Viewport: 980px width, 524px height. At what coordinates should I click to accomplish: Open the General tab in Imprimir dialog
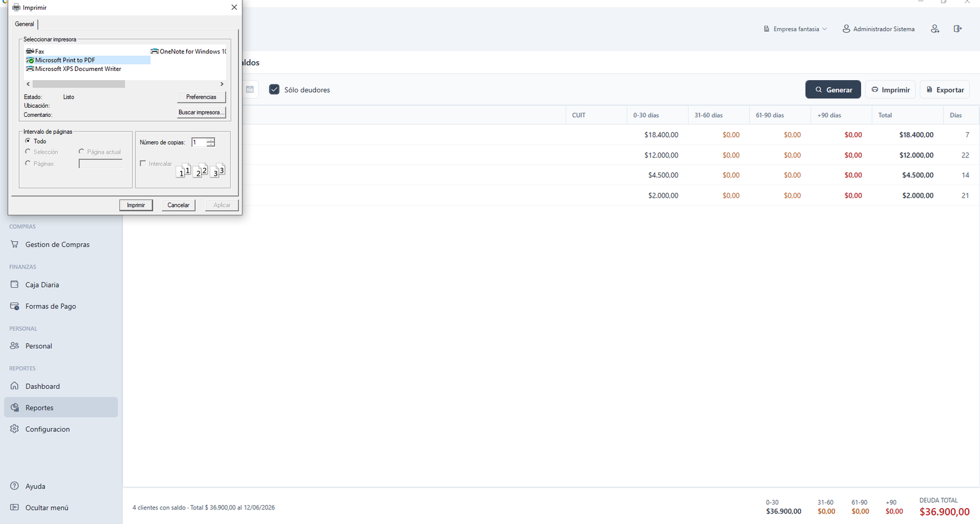pos(24,24)
